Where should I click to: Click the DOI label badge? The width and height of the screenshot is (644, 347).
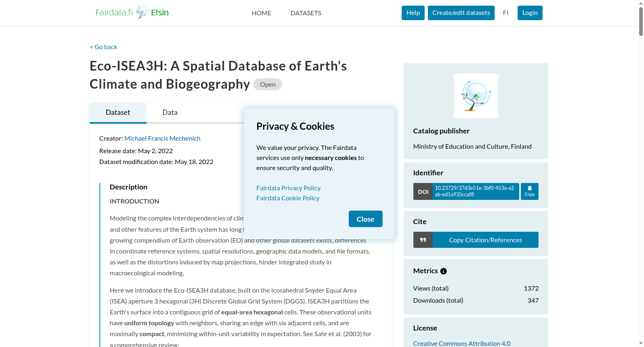point(423,191)
